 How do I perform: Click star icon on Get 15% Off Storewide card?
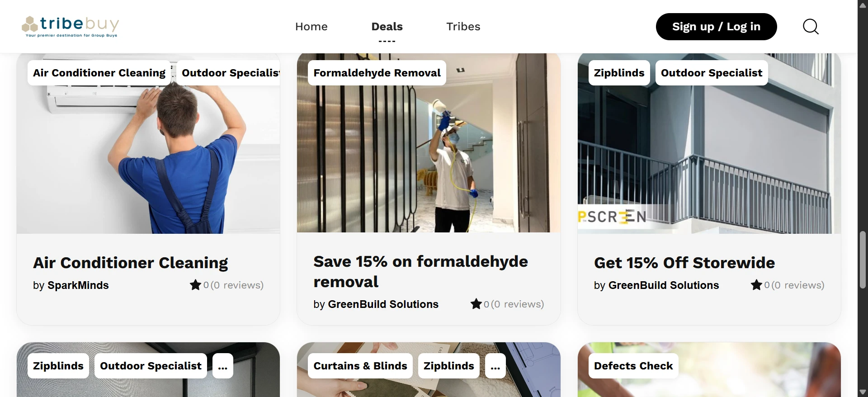pyautogui.click(x=756, y=285)
